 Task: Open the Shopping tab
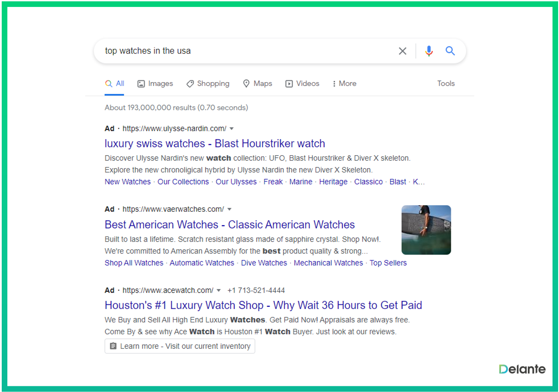tap(208, 84)
